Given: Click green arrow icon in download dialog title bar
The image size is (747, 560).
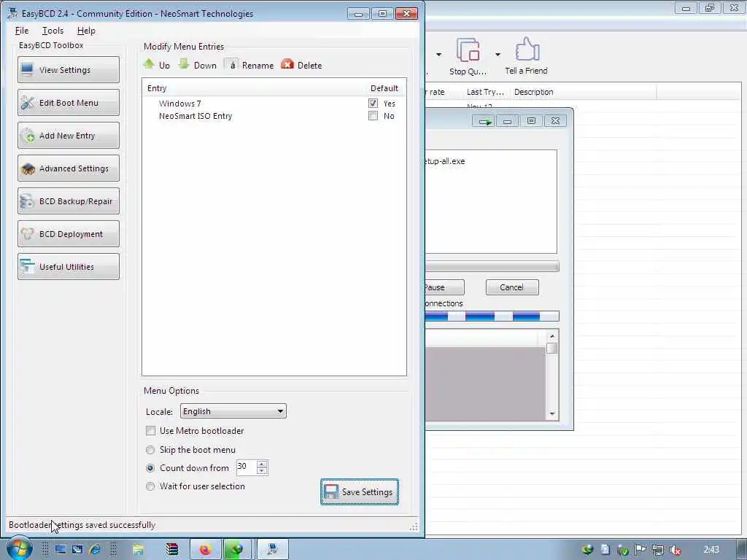Looking at the screenshot, I should (484, 122).
